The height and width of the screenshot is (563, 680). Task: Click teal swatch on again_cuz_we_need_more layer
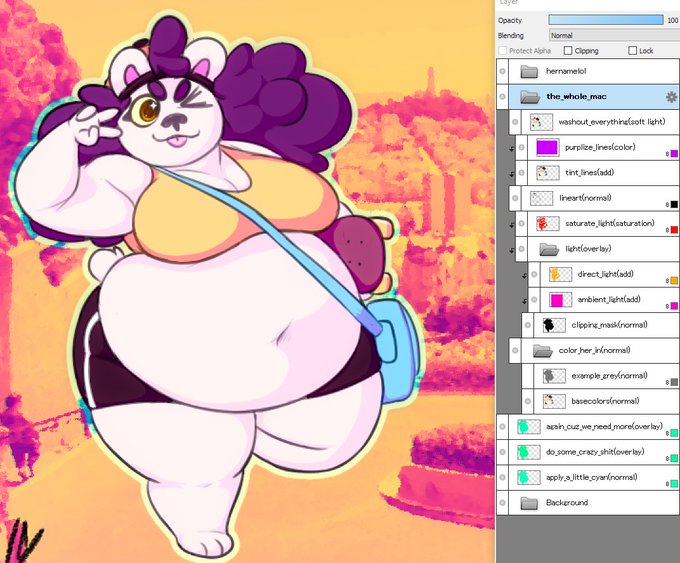click(674, 433)
